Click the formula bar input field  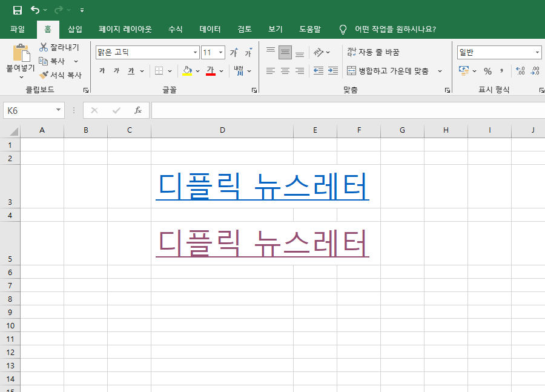(345, 110)
